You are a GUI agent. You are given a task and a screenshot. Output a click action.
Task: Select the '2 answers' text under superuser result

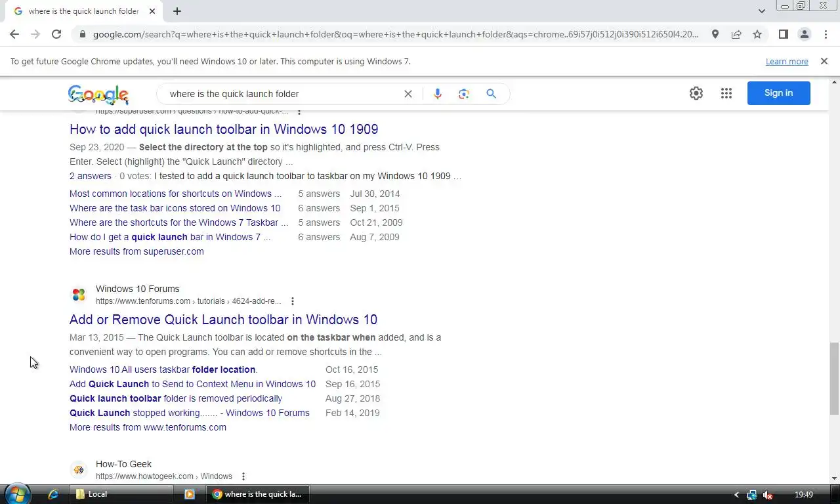coord(91,176)
